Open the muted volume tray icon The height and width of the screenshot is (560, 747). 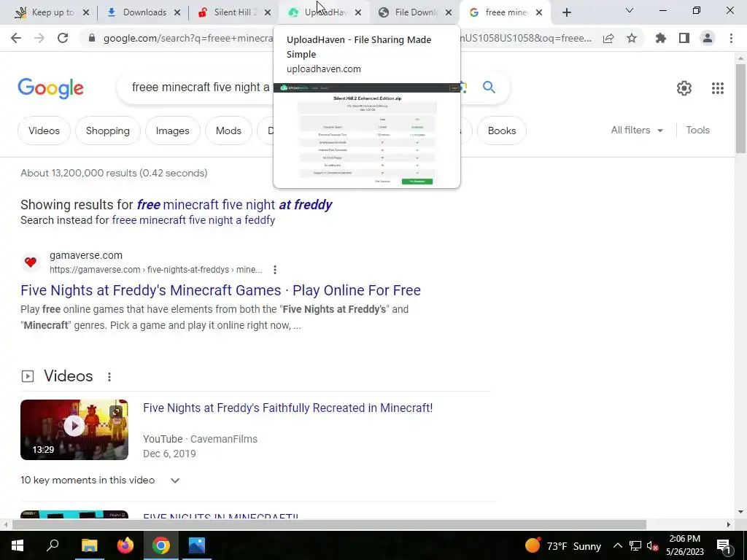click(653, 545)
